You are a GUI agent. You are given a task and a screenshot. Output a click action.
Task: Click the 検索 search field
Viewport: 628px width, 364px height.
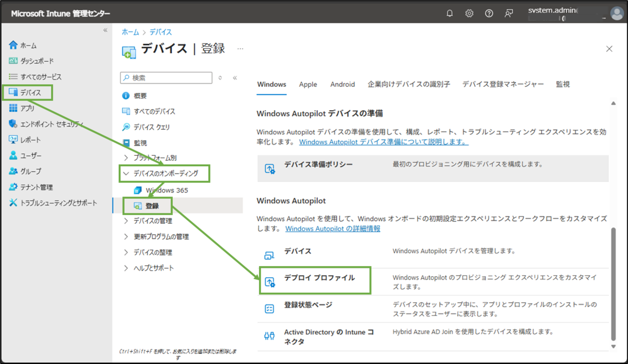coord(166,78)
